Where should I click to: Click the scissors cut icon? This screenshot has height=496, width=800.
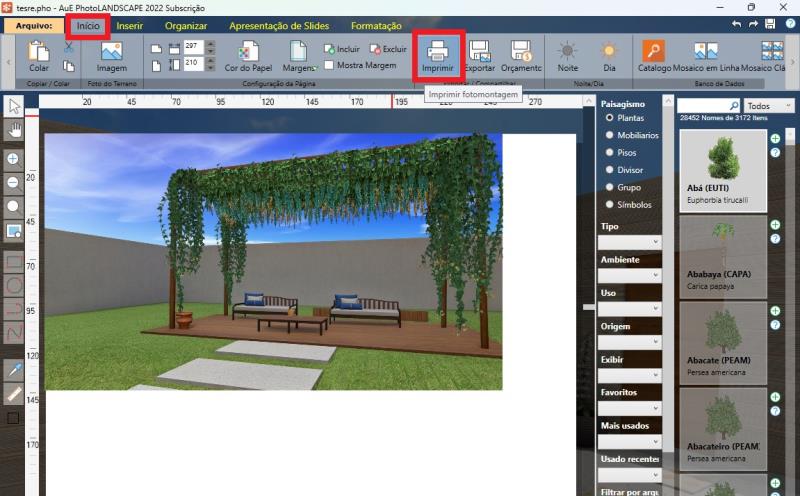[69, 47]
